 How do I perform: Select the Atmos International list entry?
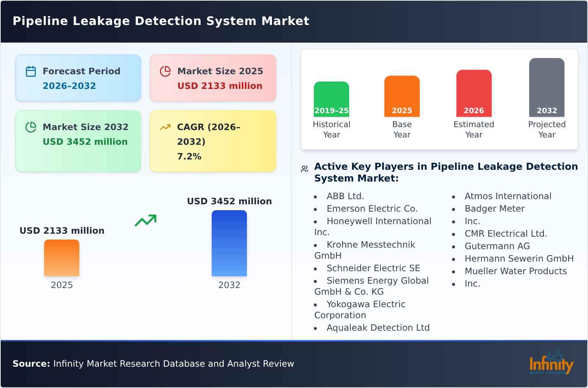pyautogui.click(x=508, y=196)
